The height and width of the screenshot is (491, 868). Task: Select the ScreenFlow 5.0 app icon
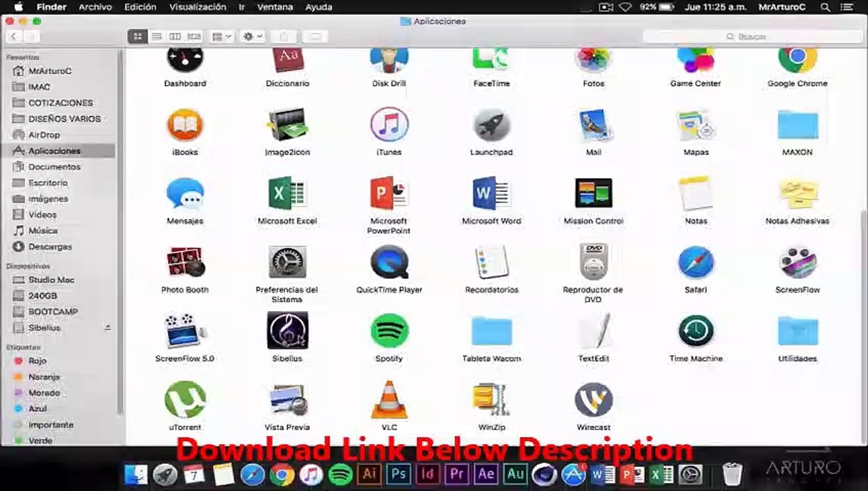185,332
